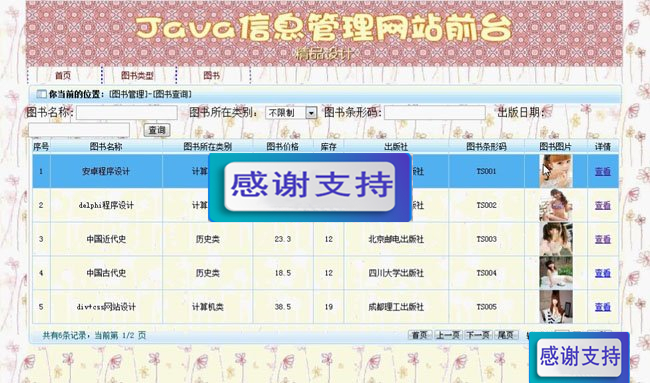The height and width of the screenshot is (383, 650).
Task: Click the 出版日期 input field
Action: [79, 130]
